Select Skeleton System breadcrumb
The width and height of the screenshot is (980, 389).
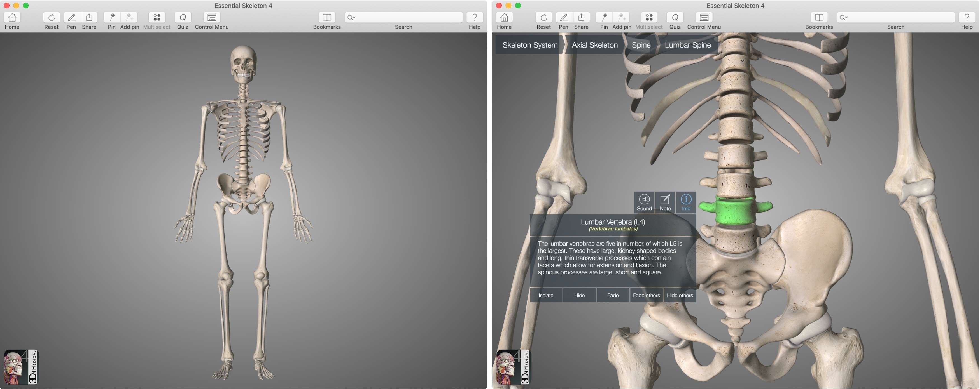[x=529, y=45]
